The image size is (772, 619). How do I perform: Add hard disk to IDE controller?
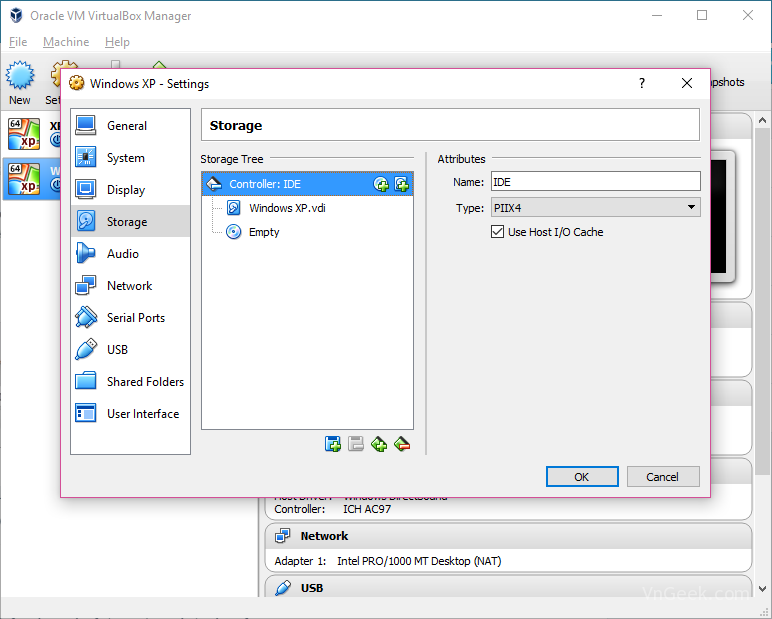[x=401, y=184]
